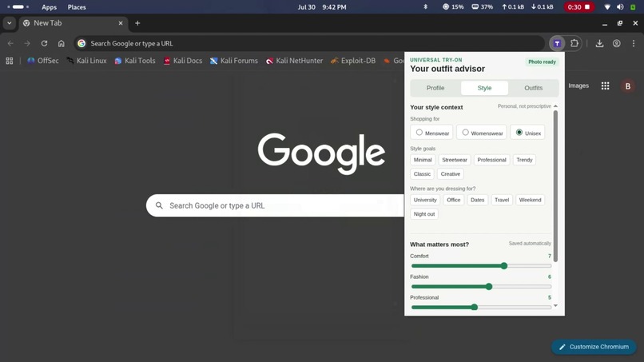Open a new browser tab
Viewport: 644px width, 362px height.
[x=137, y=23]
